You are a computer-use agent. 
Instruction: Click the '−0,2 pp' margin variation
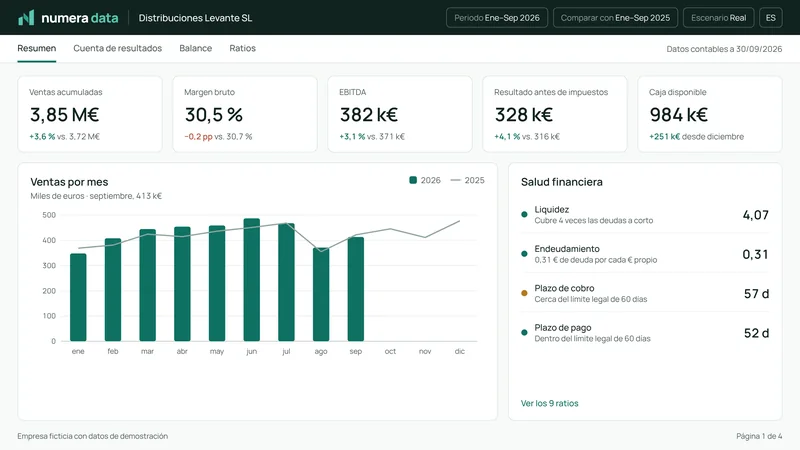[198, 137]
